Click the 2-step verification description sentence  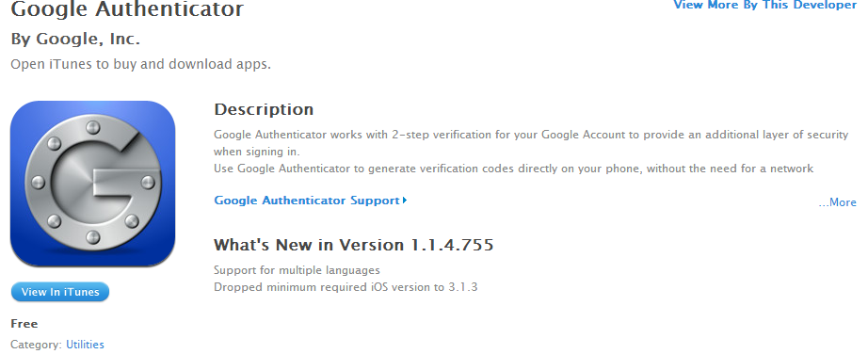[531, 135]
